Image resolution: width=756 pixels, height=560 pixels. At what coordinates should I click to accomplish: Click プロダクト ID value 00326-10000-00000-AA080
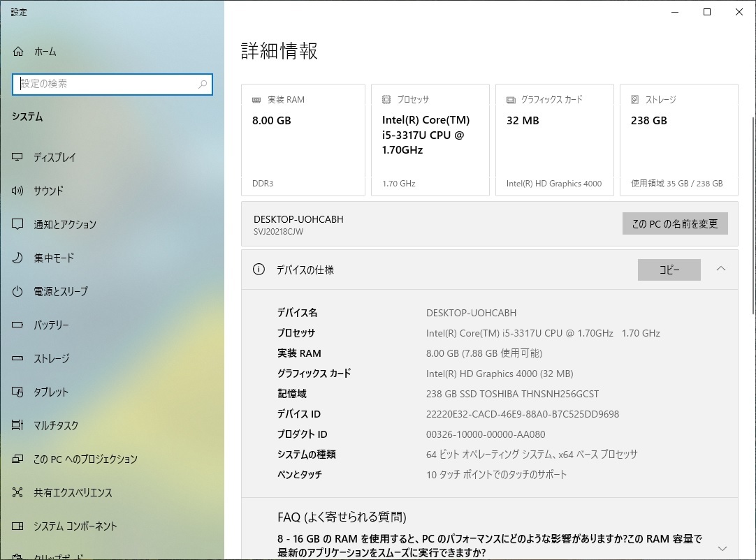click(x=486, y=434)
